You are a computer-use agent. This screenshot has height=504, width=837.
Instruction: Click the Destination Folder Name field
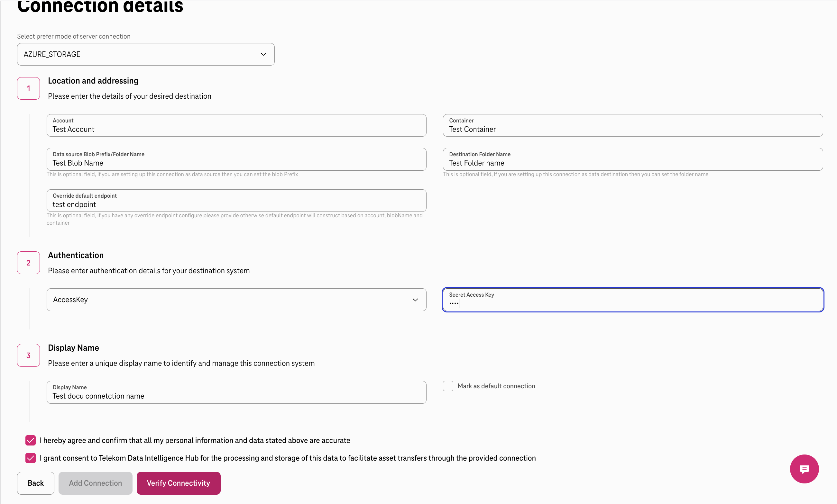pos(633,159)
